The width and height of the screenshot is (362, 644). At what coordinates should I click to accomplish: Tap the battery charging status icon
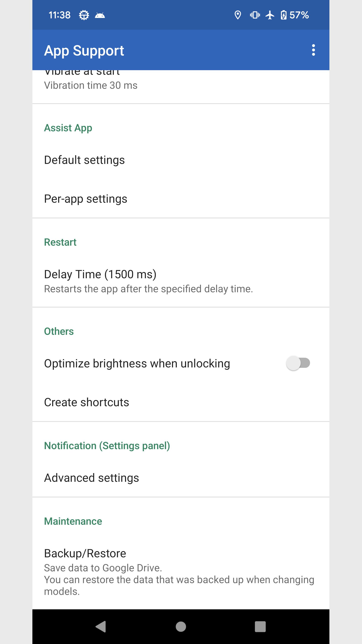click(284, 15)
